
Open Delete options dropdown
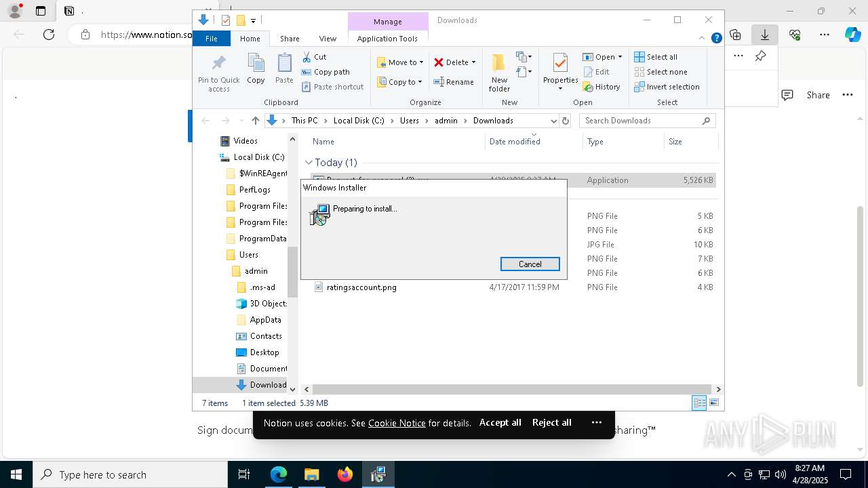tap(473, 62)
